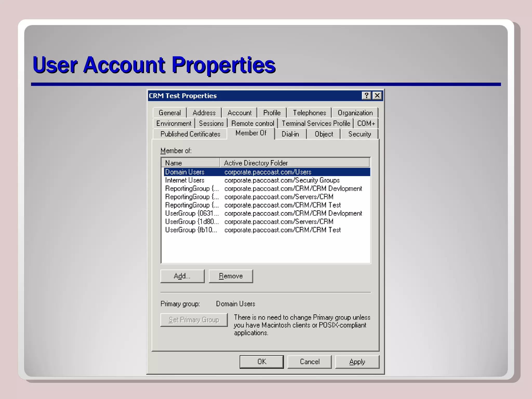The width and height of the screenshot is (532, 399).
Task: Click the help question mark button
Action: coord(366,96)
